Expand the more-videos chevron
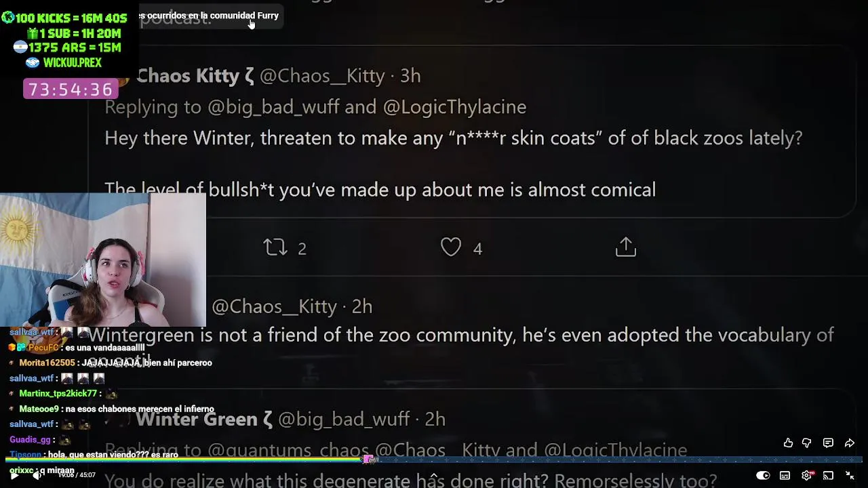The height and width of the screenshot is (488, 868). click(x=434, y=475)
